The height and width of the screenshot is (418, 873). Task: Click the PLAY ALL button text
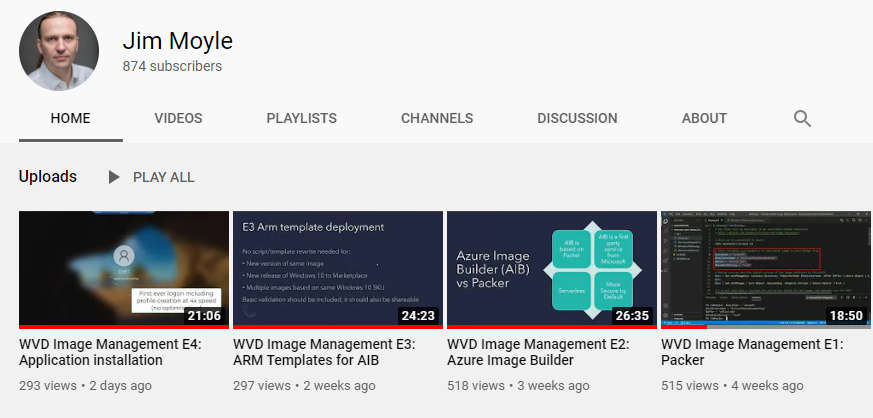coord(164,178)
